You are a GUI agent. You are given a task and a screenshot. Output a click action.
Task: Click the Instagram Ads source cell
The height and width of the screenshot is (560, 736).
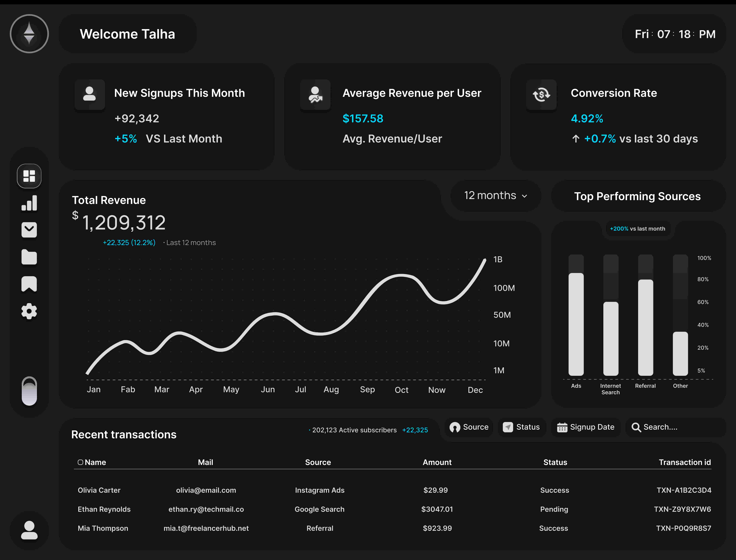[x=320, y=490]
